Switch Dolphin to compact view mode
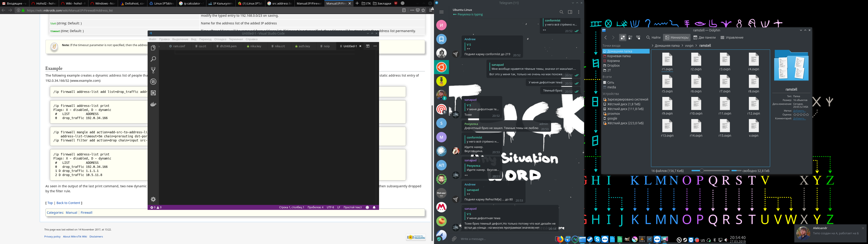The width and height of the screenshot is (868, 244). 630,38
